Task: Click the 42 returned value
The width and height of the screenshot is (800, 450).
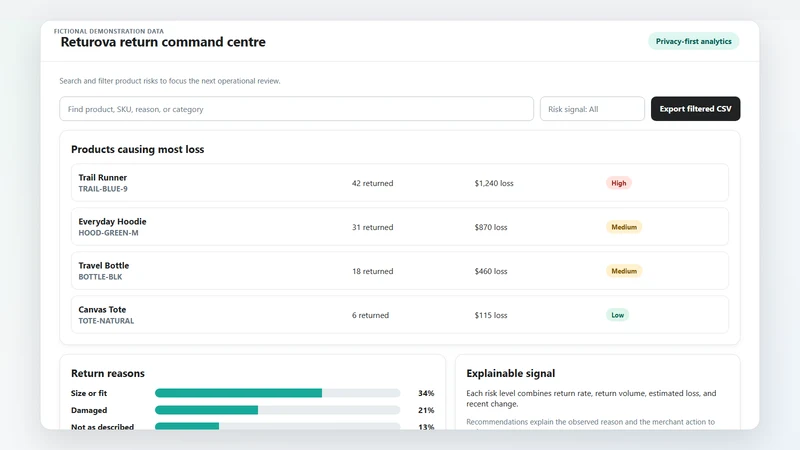Action: [x=372, y=183]
